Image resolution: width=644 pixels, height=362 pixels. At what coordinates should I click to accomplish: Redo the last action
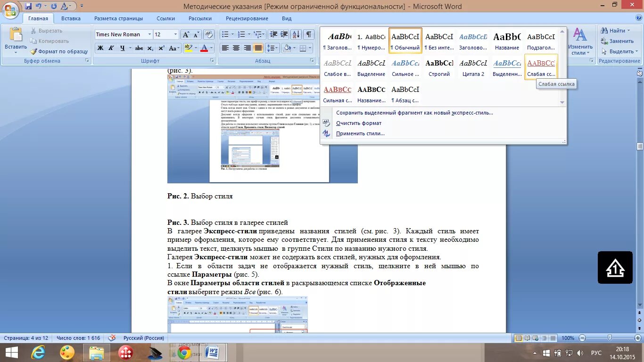pos(54,7)
